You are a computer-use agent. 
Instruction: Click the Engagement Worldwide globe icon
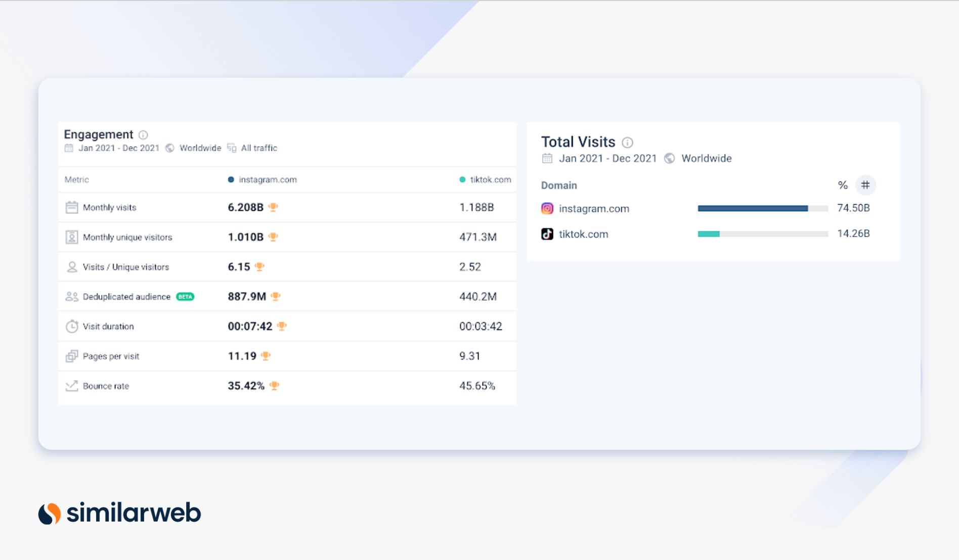coord(170,148)
